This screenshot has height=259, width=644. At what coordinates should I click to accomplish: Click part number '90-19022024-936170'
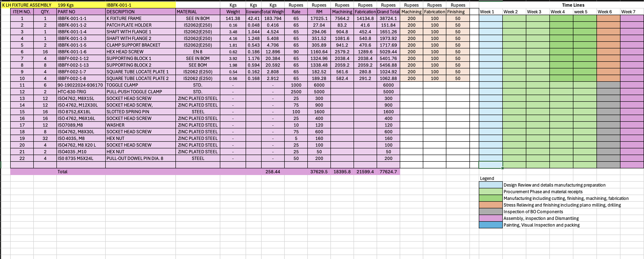coord(81,85)
